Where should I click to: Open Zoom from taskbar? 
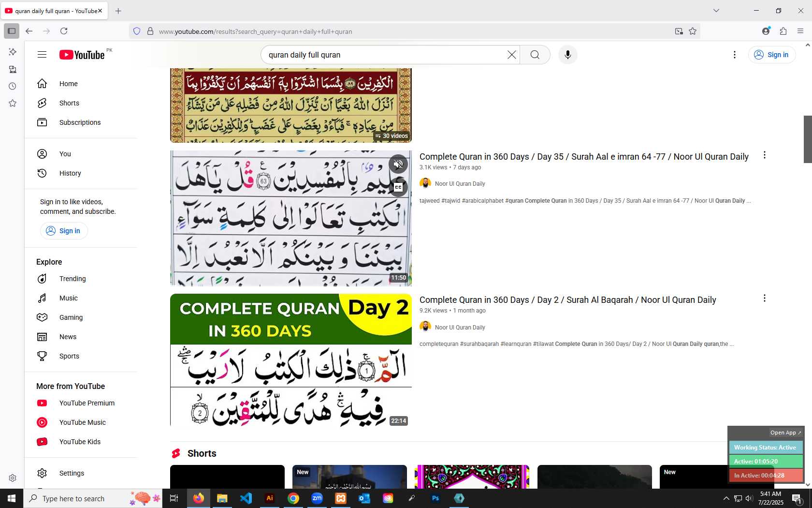[x=317, y=498]
